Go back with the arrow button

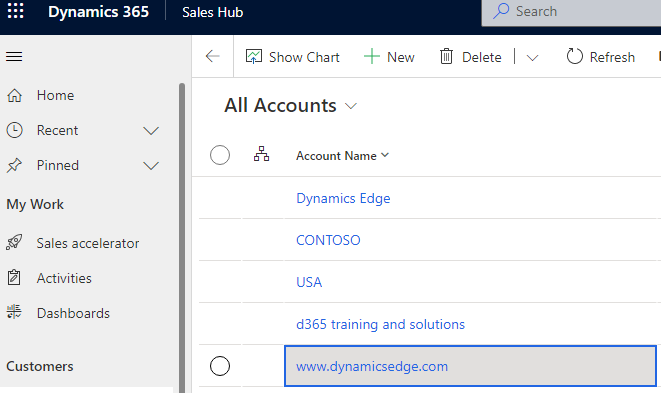tap(212, 56)
